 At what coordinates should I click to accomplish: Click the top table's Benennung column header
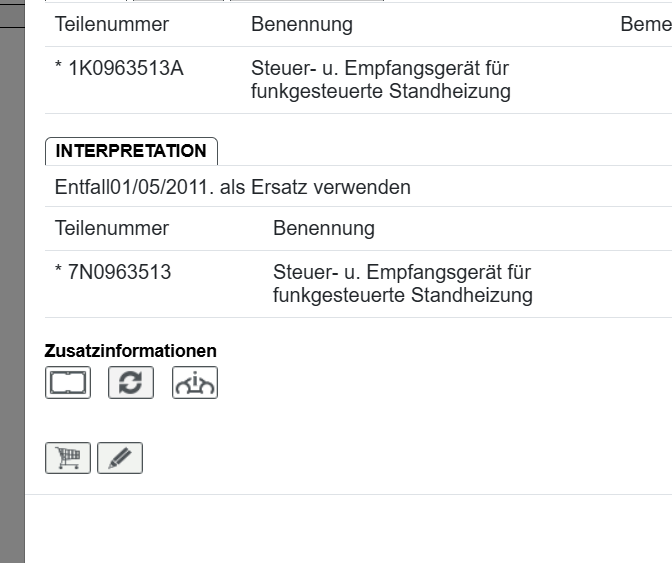coord(301,24)
